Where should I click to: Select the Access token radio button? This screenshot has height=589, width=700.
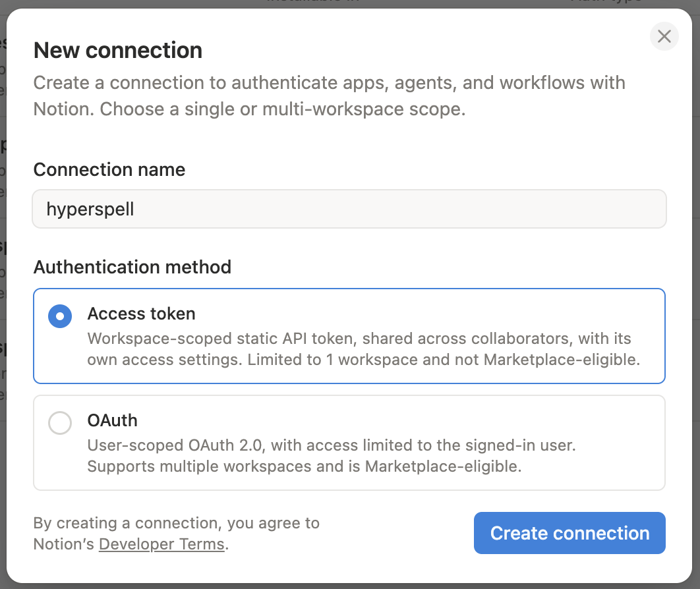60,316
